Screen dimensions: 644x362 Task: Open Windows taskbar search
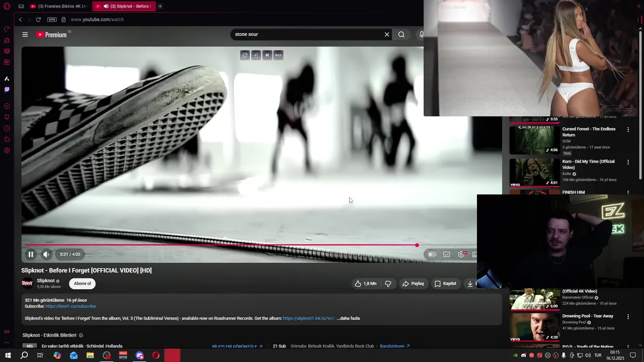24,355
